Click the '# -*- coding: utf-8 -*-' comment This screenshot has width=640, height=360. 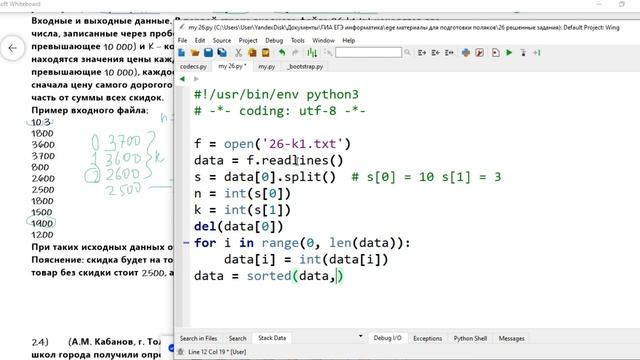coord(280,111)
